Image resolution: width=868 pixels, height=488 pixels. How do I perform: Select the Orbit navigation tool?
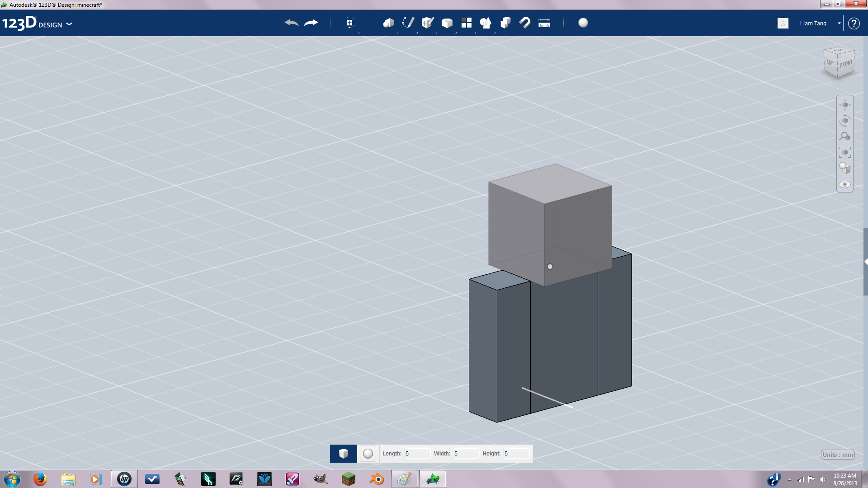[845, 121]
